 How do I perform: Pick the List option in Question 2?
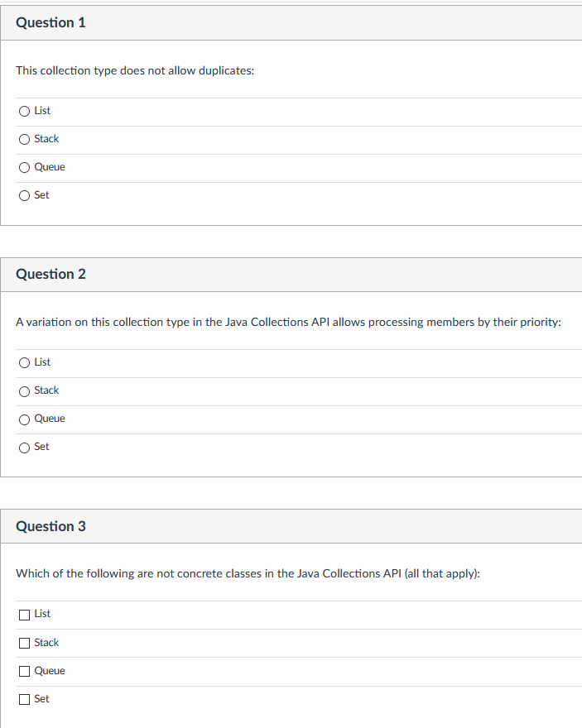(24, 362)
